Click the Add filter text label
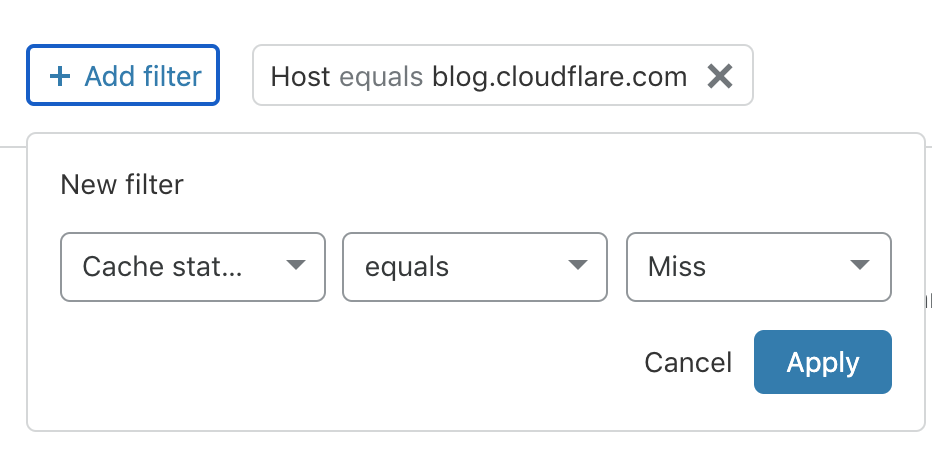The width and height of the screenshot is (932, 452). pyautogui.click(x=143, y=76)
